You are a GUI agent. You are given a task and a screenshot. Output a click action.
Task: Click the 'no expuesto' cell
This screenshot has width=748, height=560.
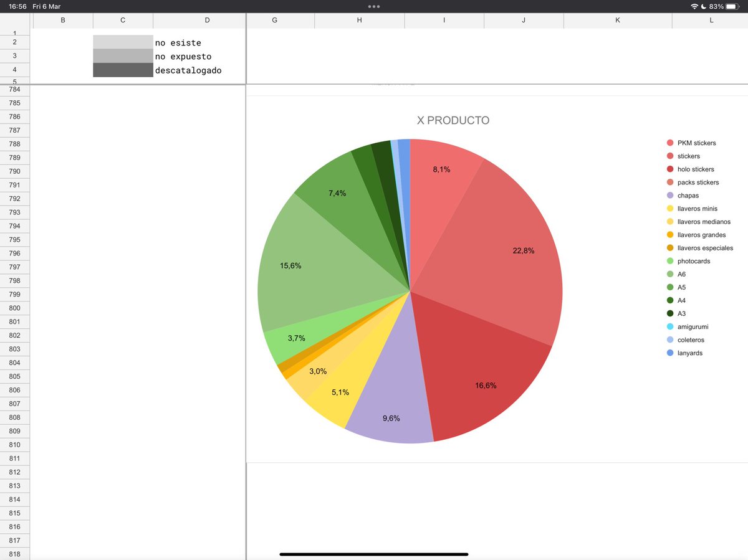[x=199, y=56]
